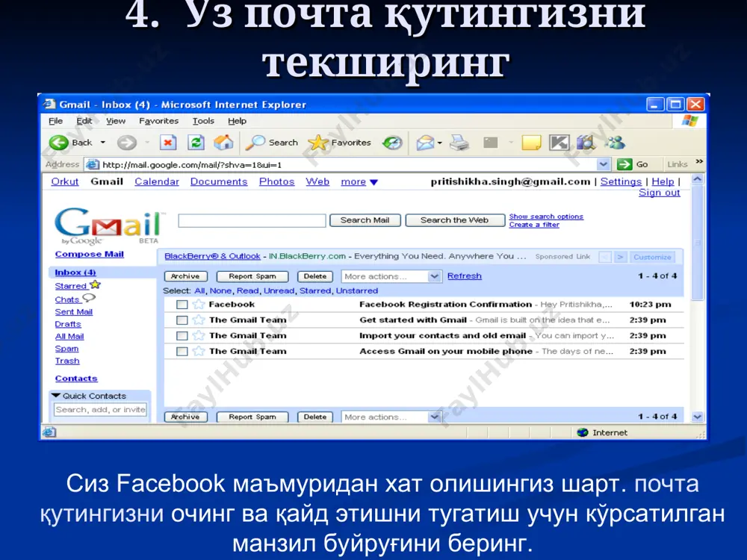
Task: Click the research books toolbar icon
Action: (586, 143)
